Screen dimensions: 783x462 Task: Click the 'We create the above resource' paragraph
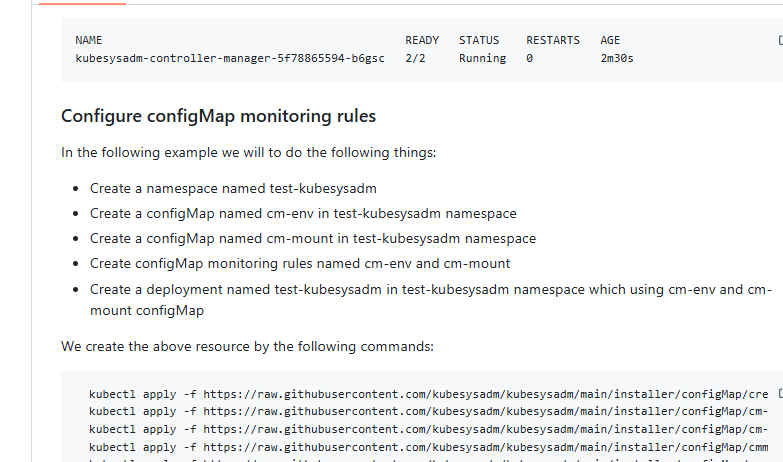click(247, 347)
